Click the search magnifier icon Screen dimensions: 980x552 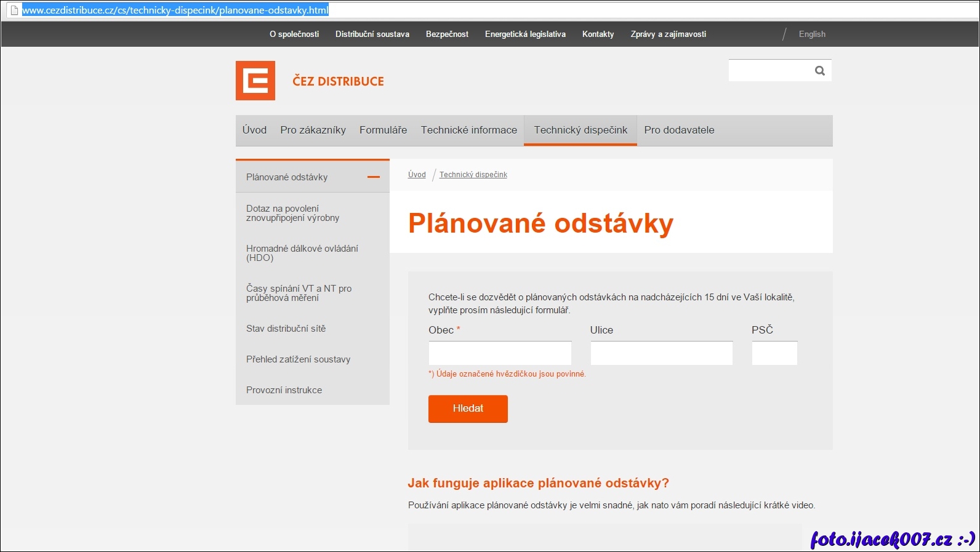[x=819, y=71]
